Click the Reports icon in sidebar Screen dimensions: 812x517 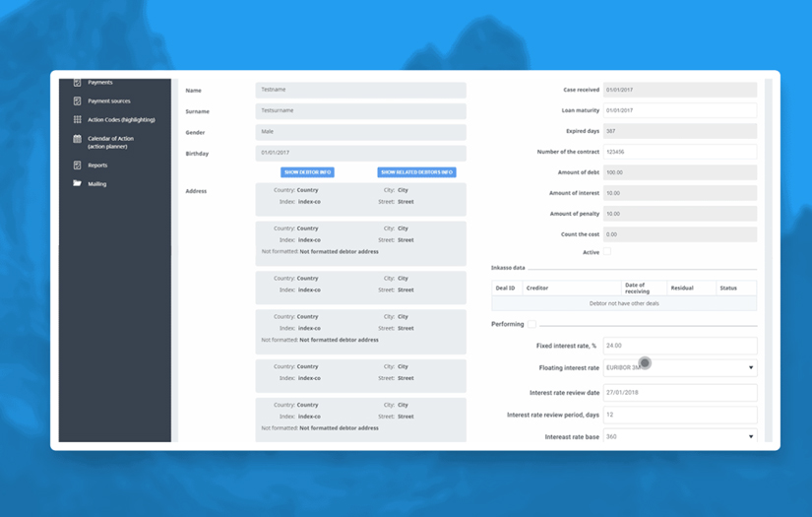pos(77,165)
